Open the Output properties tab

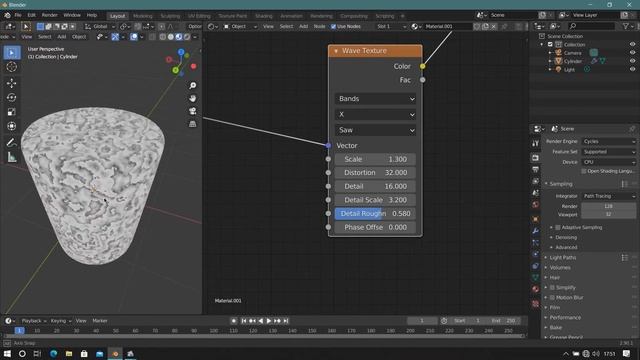click(536, 169)
